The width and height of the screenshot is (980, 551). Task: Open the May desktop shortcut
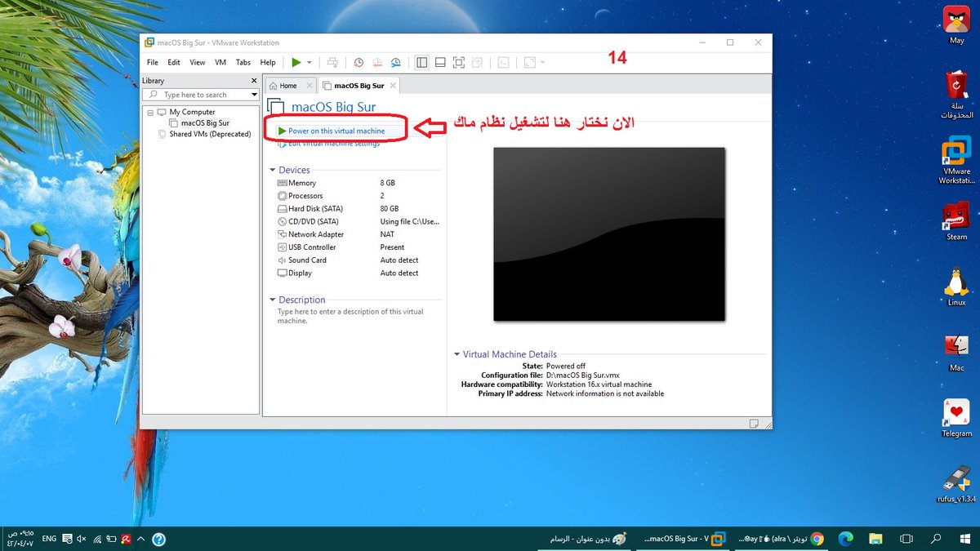tap(956, 24)
